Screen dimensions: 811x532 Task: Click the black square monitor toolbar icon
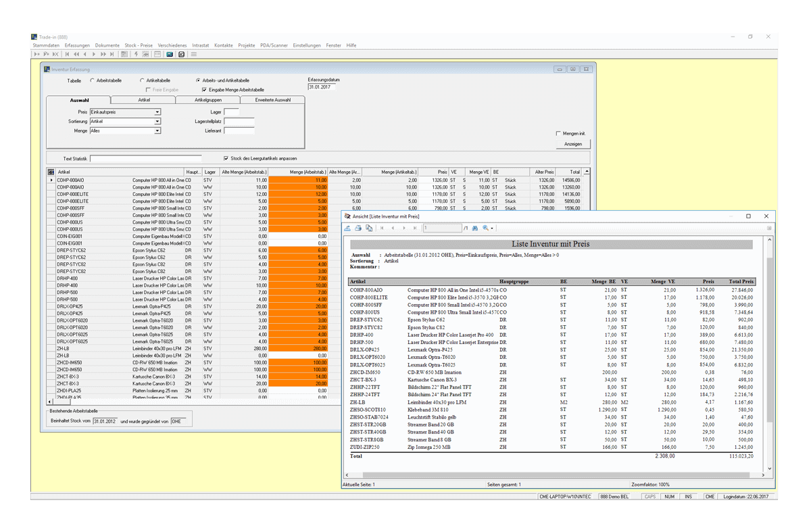pyautogui.click(x=181, y=54)
